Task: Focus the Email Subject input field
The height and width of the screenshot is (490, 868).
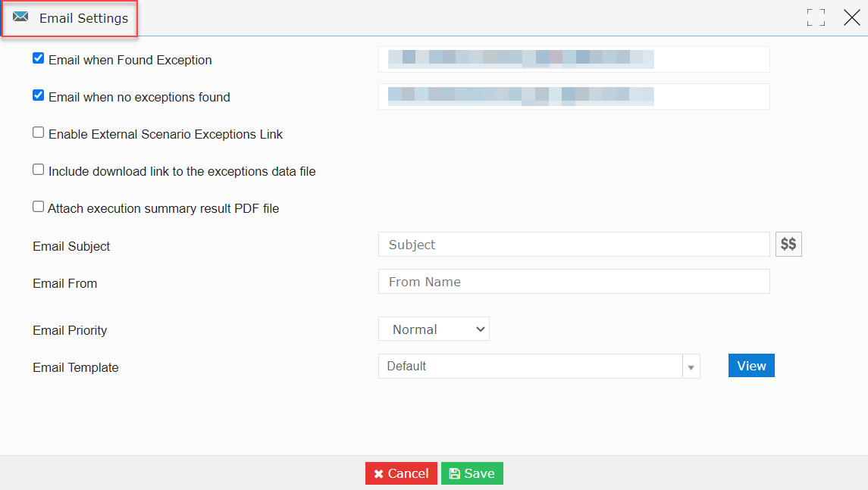Action: pos(574,245)
